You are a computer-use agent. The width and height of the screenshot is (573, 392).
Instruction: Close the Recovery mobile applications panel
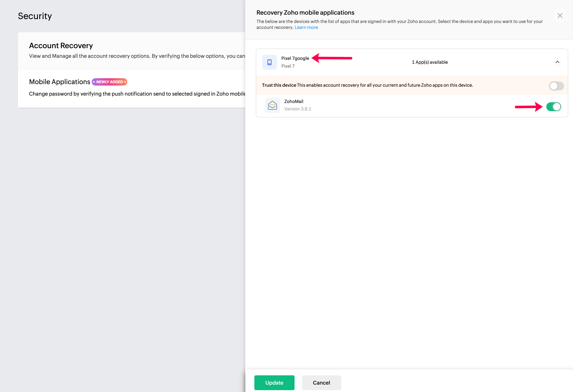coord(560,16)
